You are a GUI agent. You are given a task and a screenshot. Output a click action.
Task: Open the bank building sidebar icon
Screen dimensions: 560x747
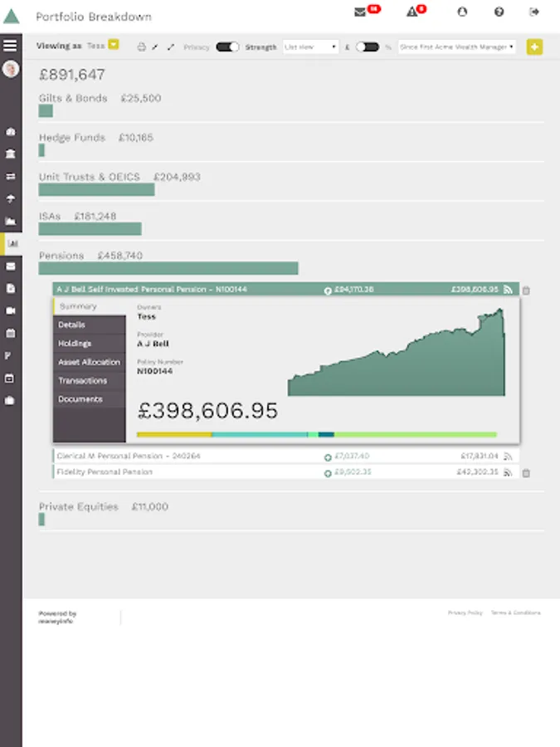11,154
